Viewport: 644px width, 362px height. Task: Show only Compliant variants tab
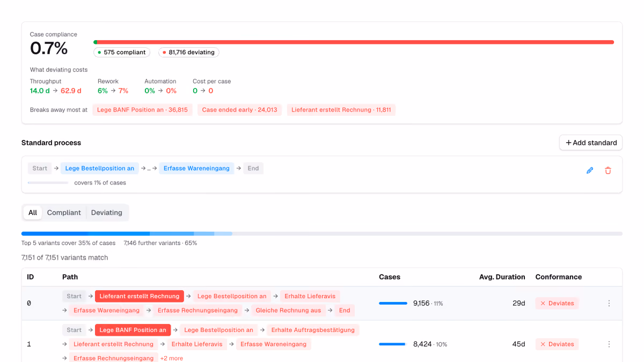tap(64, 213)
